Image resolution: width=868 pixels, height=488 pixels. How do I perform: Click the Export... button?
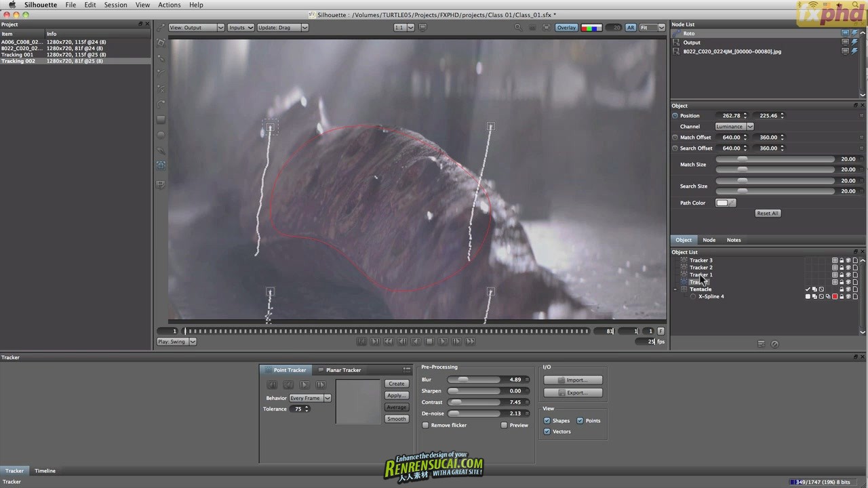573,392
